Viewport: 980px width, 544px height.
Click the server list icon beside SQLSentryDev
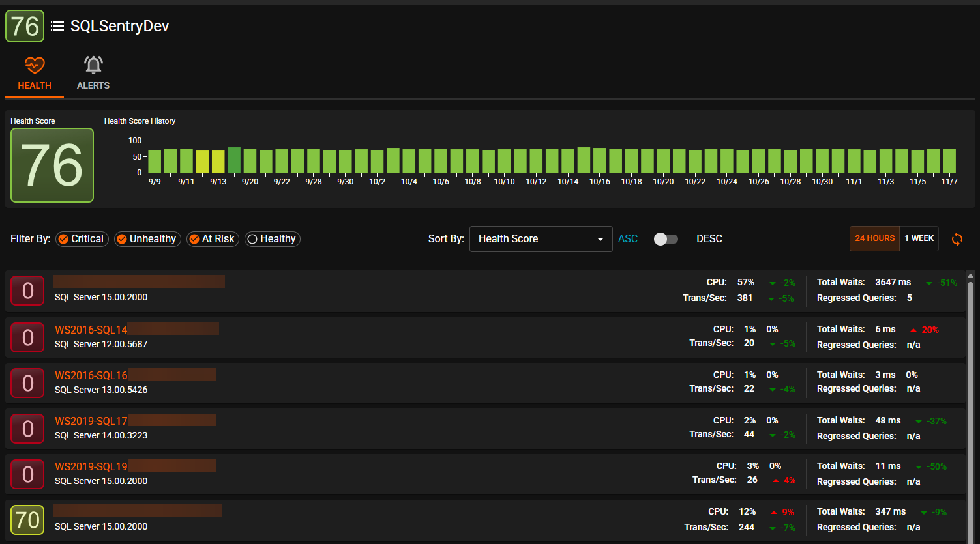[x=57, y=26]
